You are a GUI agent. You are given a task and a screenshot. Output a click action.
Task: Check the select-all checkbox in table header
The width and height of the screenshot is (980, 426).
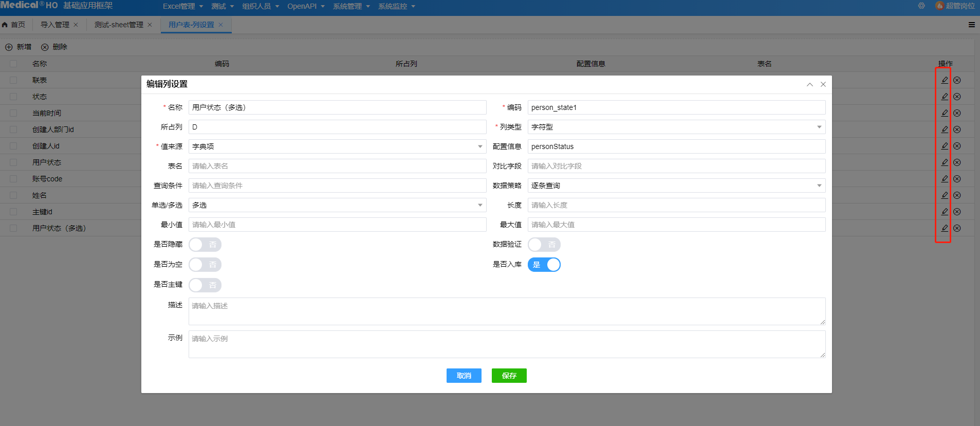pyautogui.click(x=13, y=64)
